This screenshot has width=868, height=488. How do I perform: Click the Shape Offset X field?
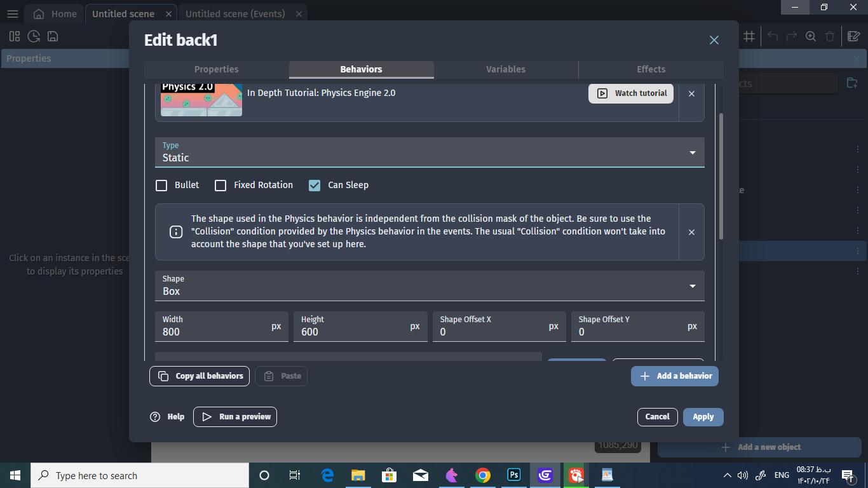point(499,327)
